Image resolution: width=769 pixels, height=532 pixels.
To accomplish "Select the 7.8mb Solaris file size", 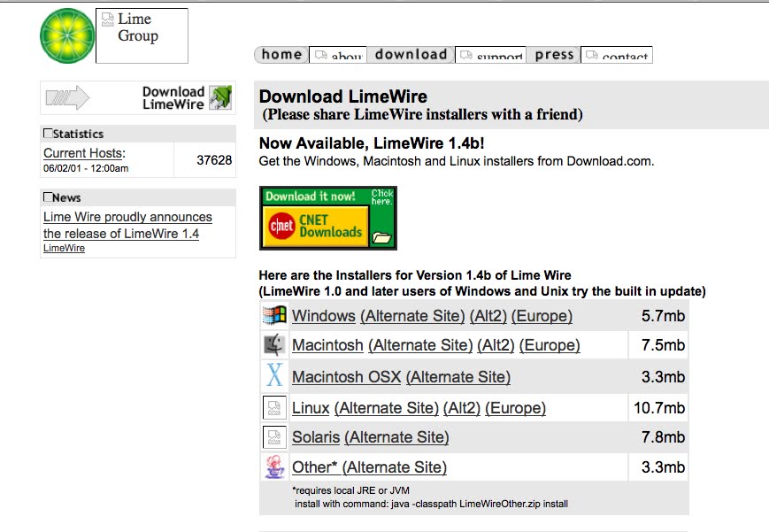I will 663,436.
